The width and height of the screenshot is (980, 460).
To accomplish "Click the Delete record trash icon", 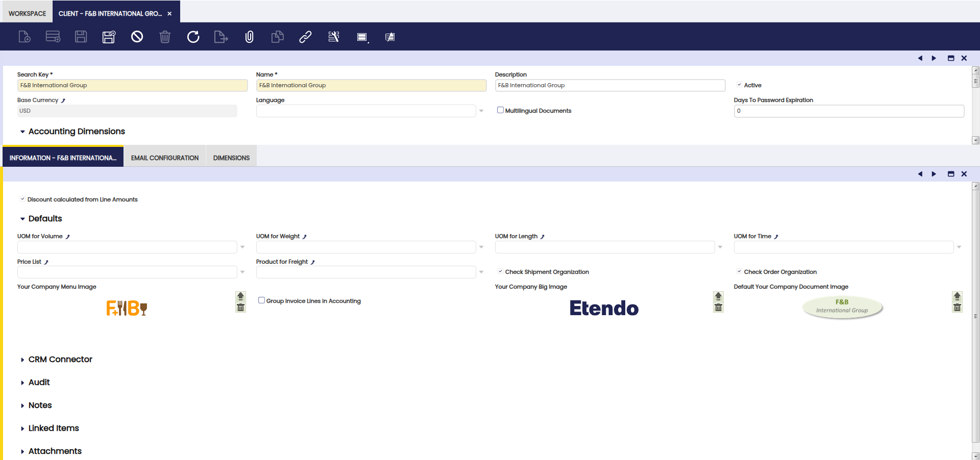I will (165, 37).
